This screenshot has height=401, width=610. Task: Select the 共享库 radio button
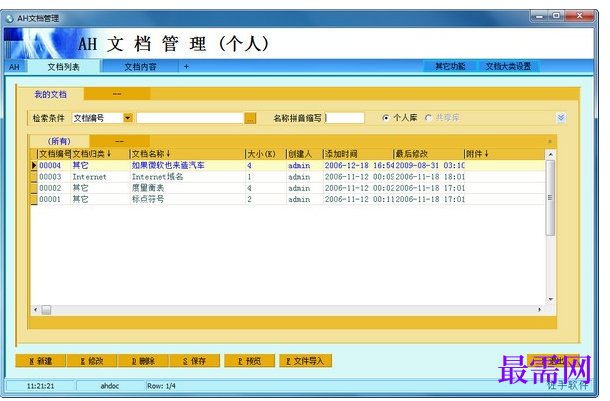coord(428,117)
